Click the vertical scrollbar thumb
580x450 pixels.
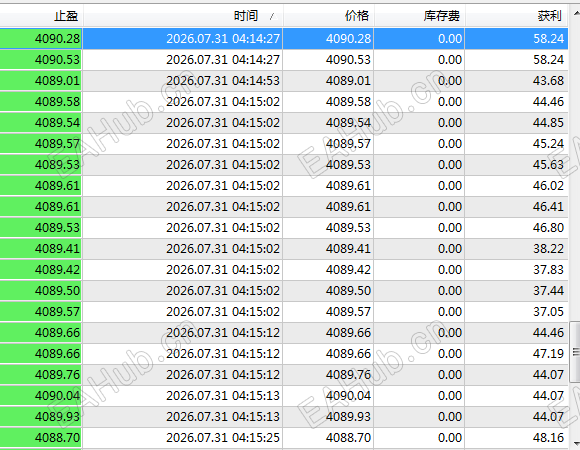click(576, 352)
